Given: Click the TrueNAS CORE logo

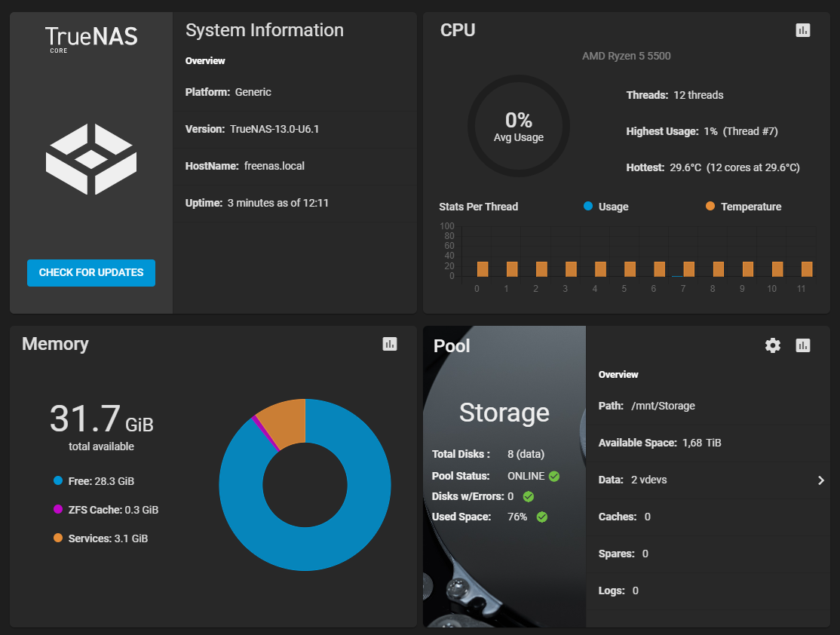Looking at the screenshot, I should [91, 39].
